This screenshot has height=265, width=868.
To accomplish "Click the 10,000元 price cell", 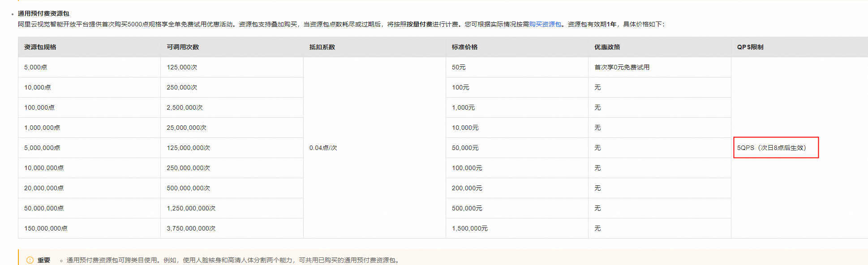I will click(517, 128).
